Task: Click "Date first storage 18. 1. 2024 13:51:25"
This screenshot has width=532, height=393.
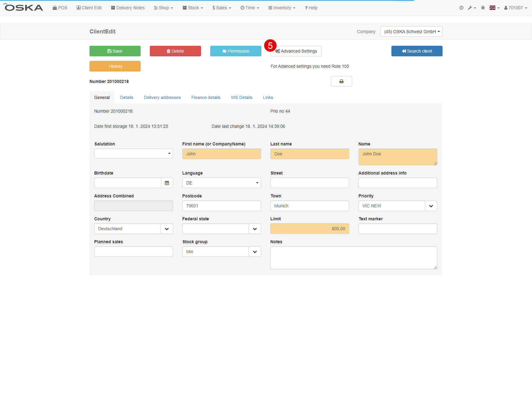Action: pos(131,126)
